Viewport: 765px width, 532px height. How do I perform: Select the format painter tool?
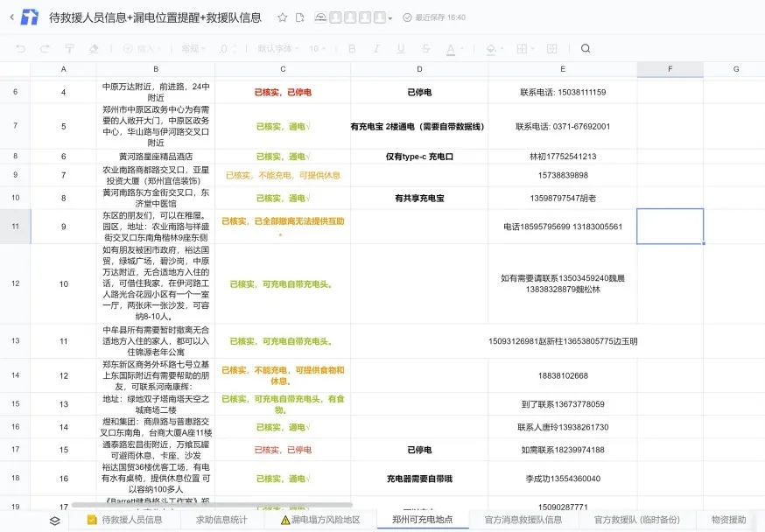[69, 48]
